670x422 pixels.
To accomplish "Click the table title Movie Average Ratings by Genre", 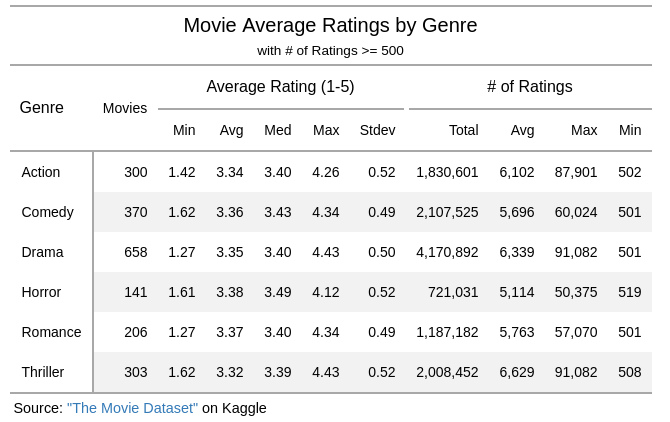I will click(x=330, y=25).
